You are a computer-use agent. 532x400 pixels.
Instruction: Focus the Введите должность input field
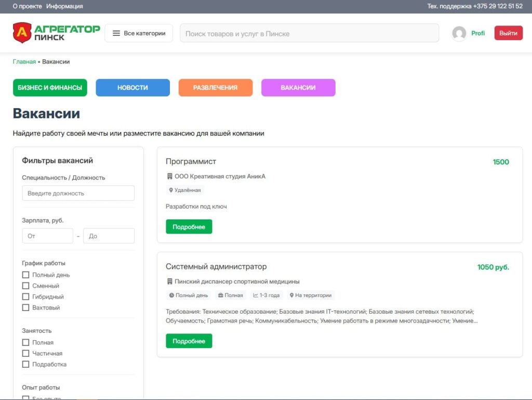pyautogui.click(x=78, y=193)
